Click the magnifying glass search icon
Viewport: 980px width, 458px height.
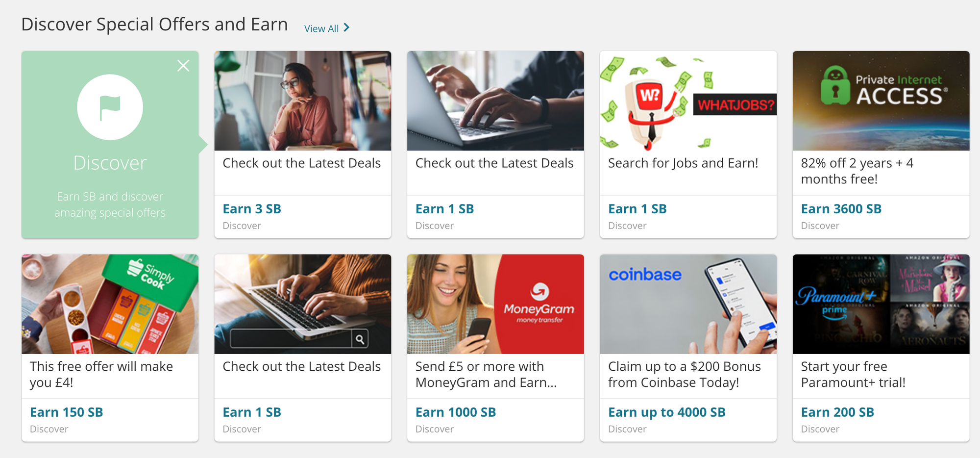click(x=361, y=338)
